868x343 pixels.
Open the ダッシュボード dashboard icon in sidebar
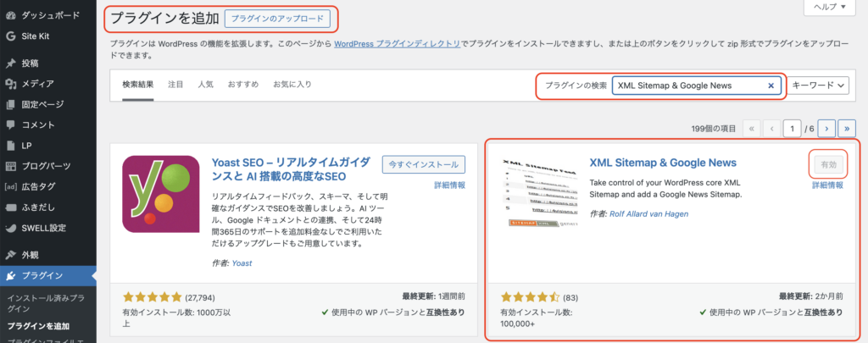coord(10,15)
